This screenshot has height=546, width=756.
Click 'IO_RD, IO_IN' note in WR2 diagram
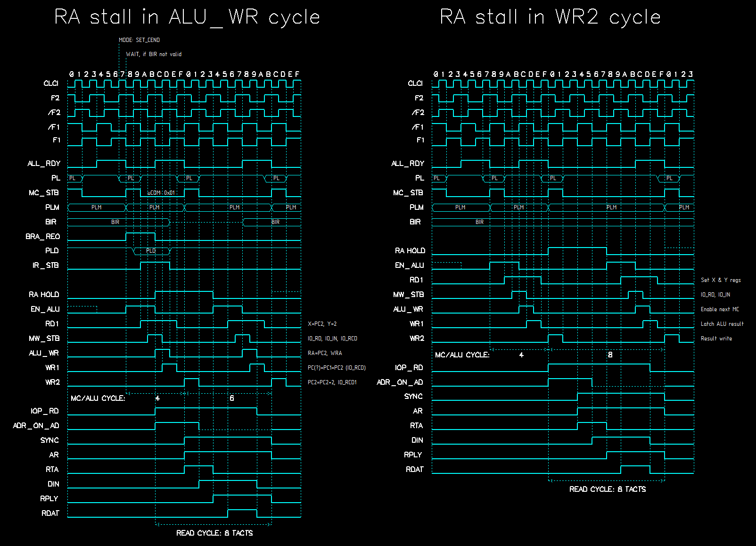pyautogui.click(x=715, y=295)
